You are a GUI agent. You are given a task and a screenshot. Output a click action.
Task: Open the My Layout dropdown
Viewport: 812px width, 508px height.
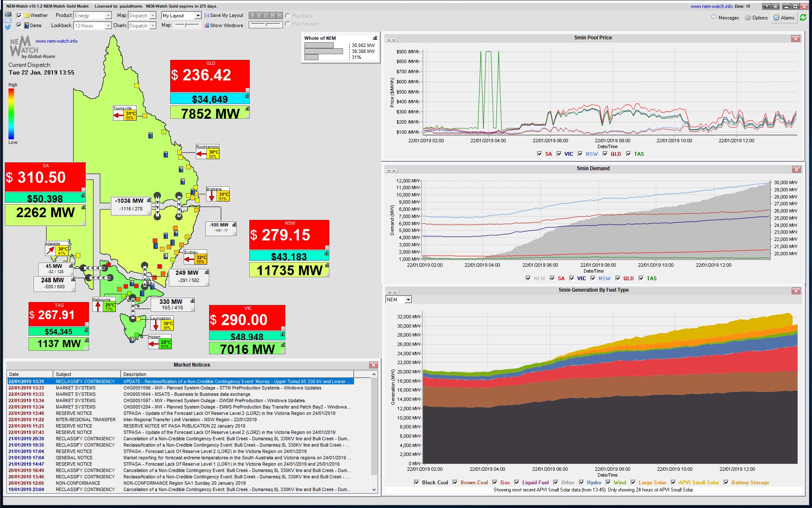point(181,15)
